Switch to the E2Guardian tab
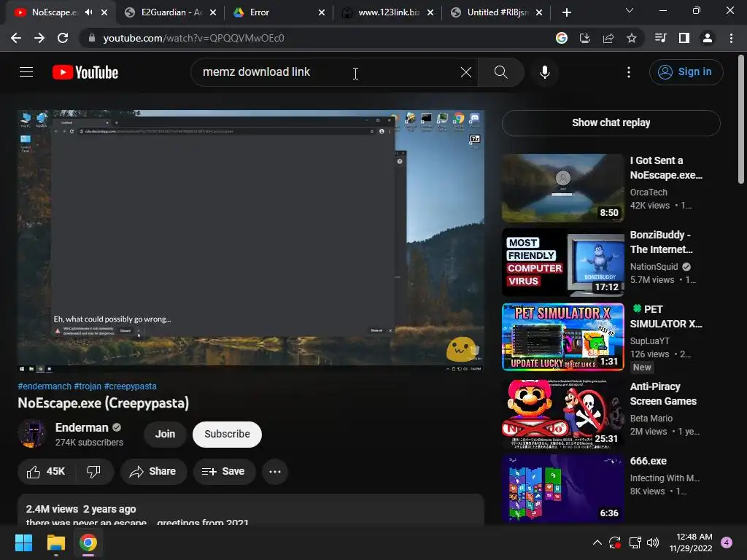747x560 pixels. (171, 12)
